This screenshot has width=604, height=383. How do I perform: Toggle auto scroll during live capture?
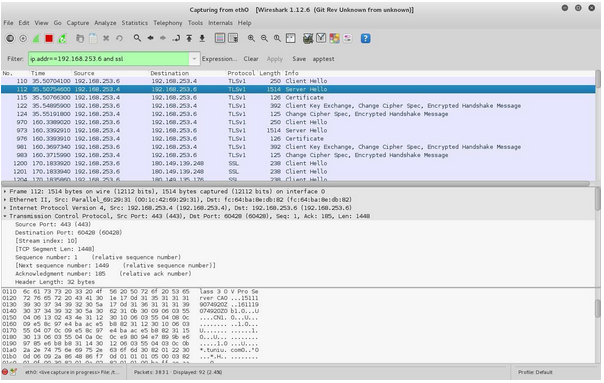[x=233, y=38]
